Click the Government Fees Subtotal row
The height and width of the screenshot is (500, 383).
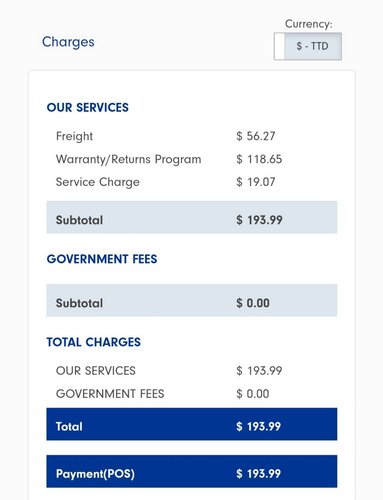click(x=192, y=300)
